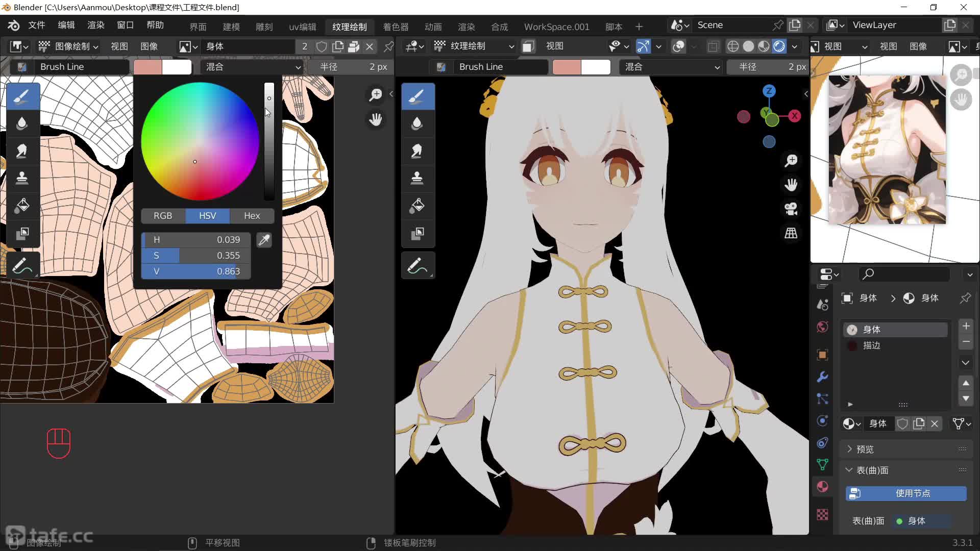Click the X axis on the navigation gizmo
The width and height of the screenshot is (980, 551).
[795, 116]
